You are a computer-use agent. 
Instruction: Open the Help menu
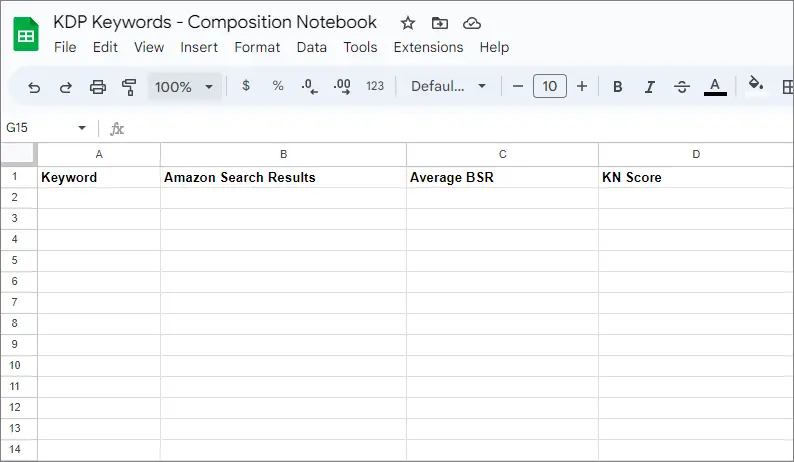click(x=494, y=47)
